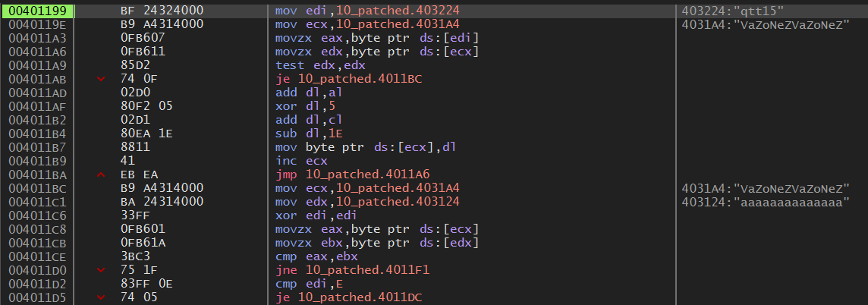Click instruction cmp eax,ebx
The width and height of the screenshot is (868, 305).
(317, 257)
